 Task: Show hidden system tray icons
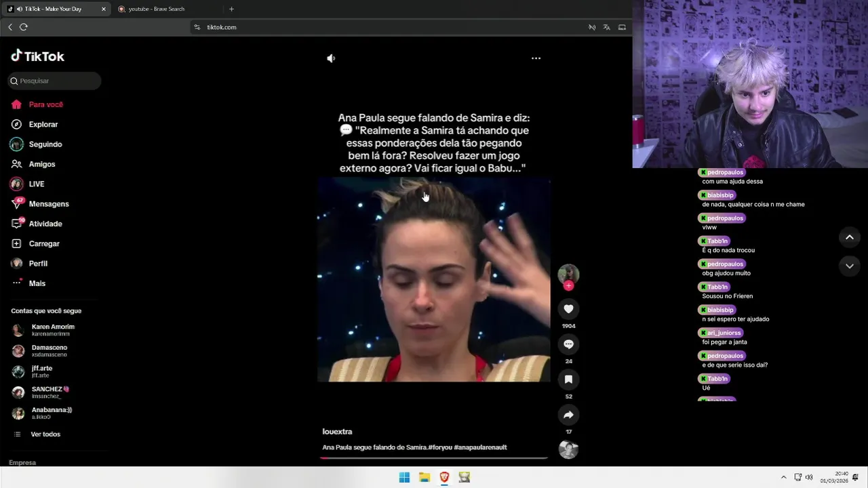pyautogui.click(x=784, y=477)
